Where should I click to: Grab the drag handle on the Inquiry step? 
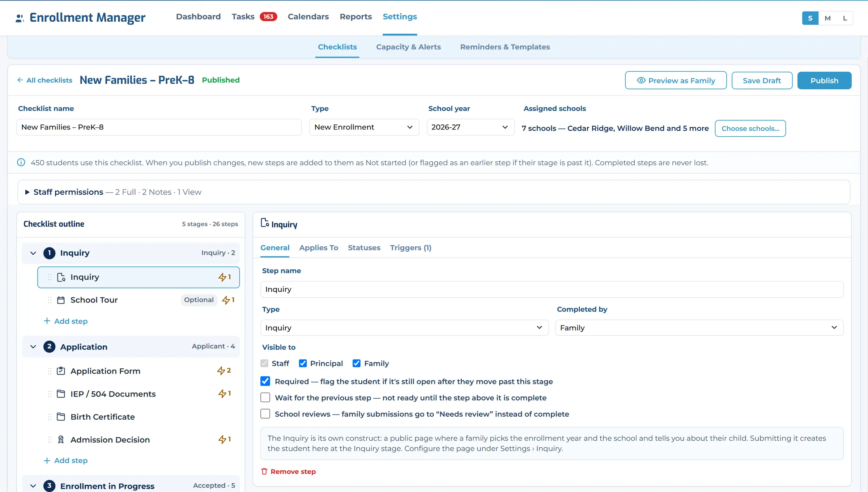pos(50,277)
